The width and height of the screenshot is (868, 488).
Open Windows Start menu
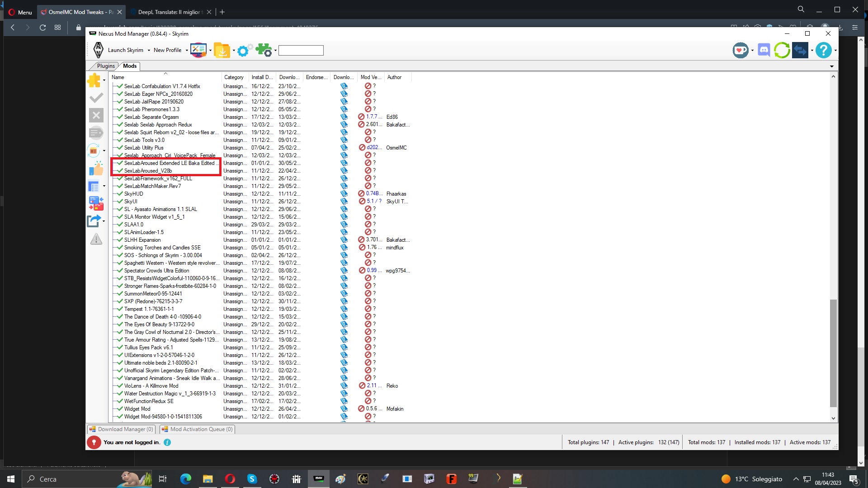[x=11, y=479]
